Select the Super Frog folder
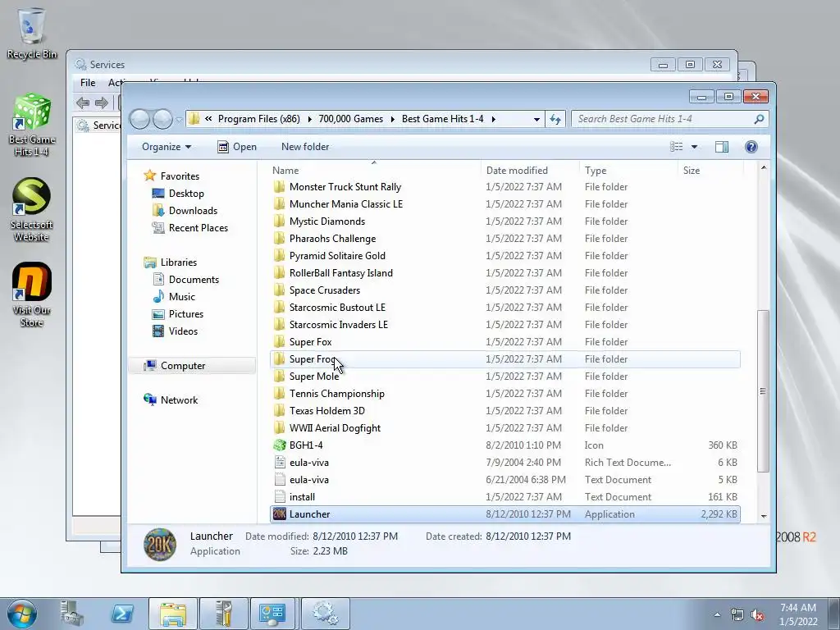This screenshot has height=630, width=840. tap(505, 359)
